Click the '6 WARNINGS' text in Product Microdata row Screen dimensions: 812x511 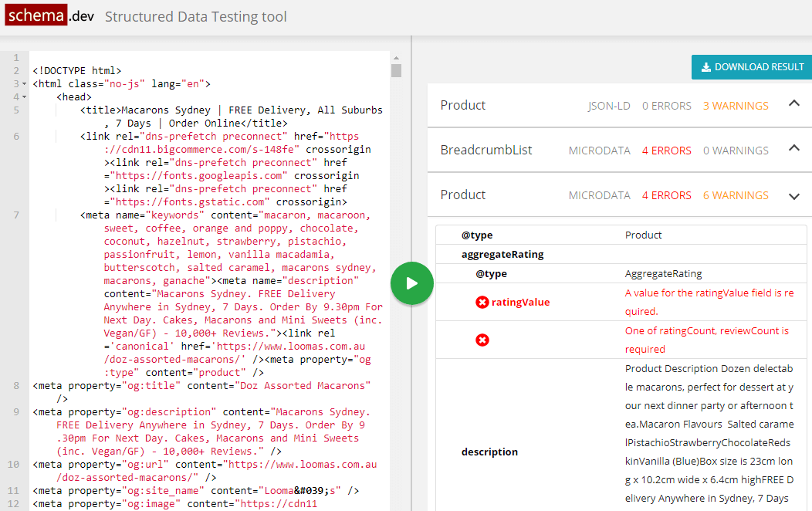point(736,195)
